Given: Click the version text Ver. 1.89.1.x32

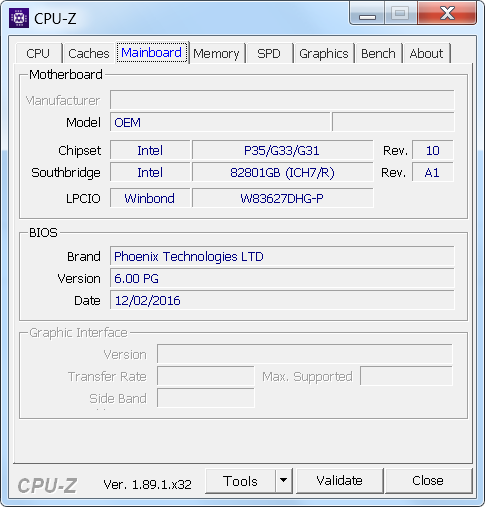Looking at the screenshot, I should [x=147, y=484].
